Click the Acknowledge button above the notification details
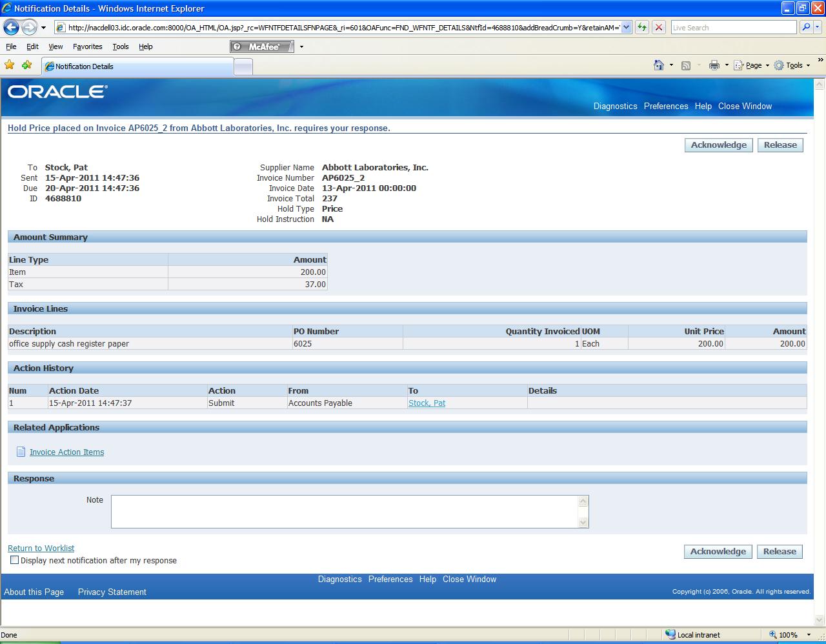 click(718, 145)
